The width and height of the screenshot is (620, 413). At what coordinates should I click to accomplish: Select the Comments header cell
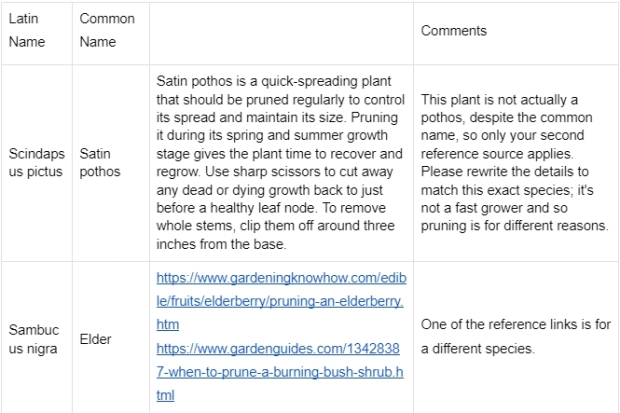click(x=516, y=33)
